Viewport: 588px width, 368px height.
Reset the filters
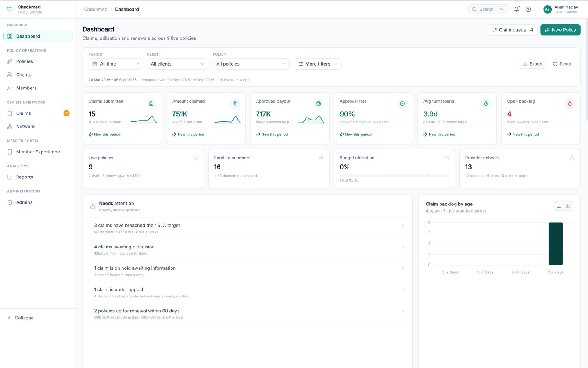562,64
